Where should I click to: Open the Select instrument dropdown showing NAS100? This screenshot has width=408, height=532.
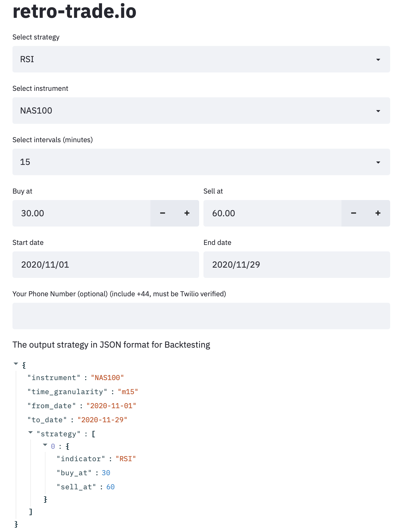pyautogui.click(x=201, y=111)
